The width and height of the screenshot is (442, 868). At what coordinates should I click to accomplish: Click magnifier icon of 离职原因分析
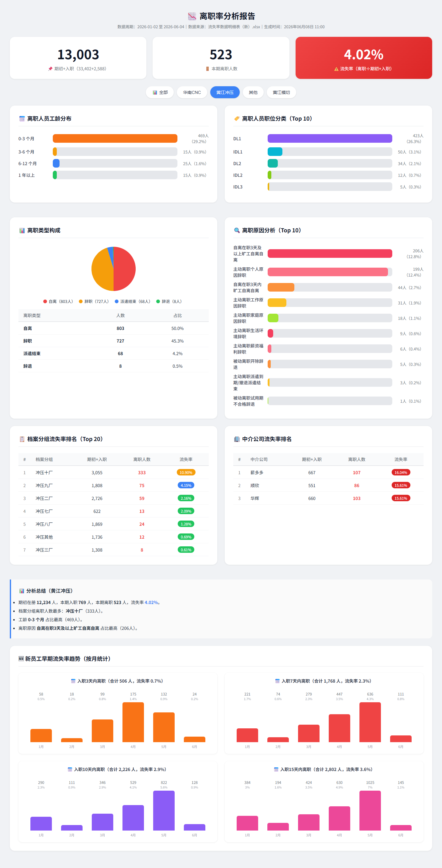[x=237, y=231]
